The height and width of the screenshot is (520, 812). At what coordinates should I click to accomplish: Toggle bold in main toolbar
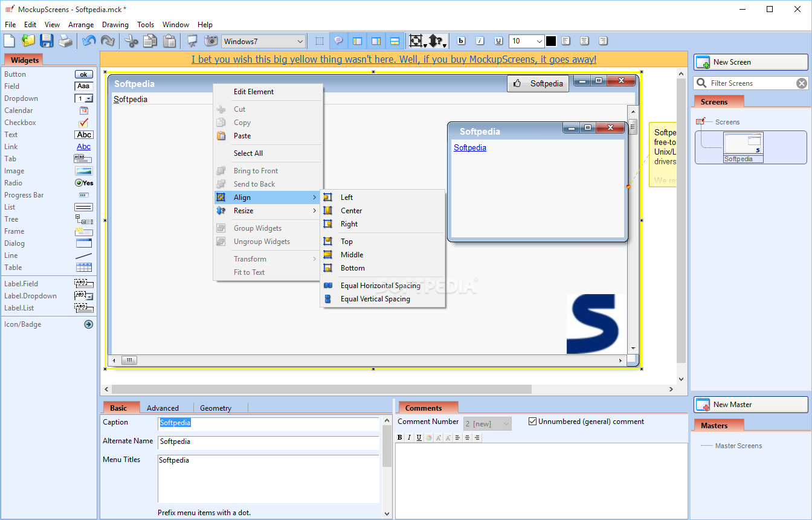462,41
